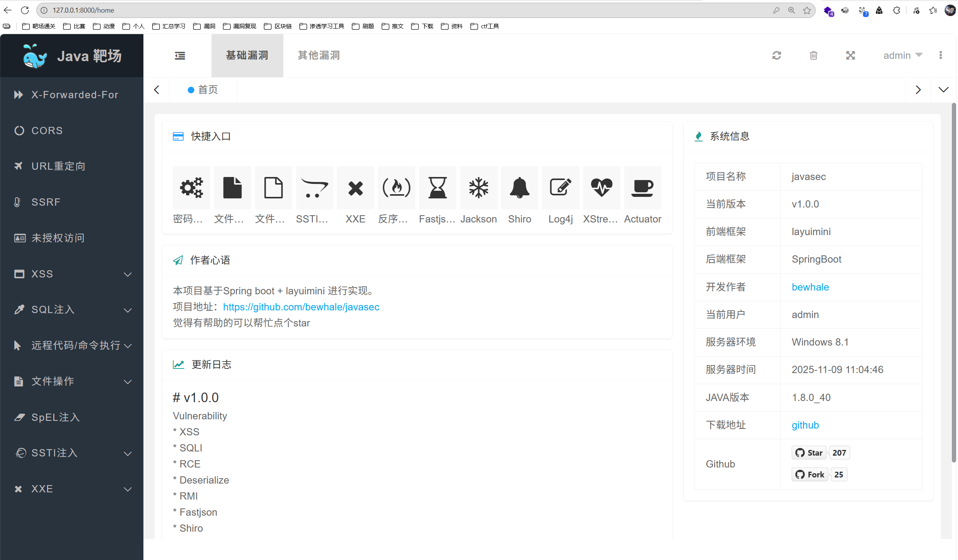
Task: Open the XStream heartbeat shortcut icon
Action: pyautogui.click(x=601, y=188)
